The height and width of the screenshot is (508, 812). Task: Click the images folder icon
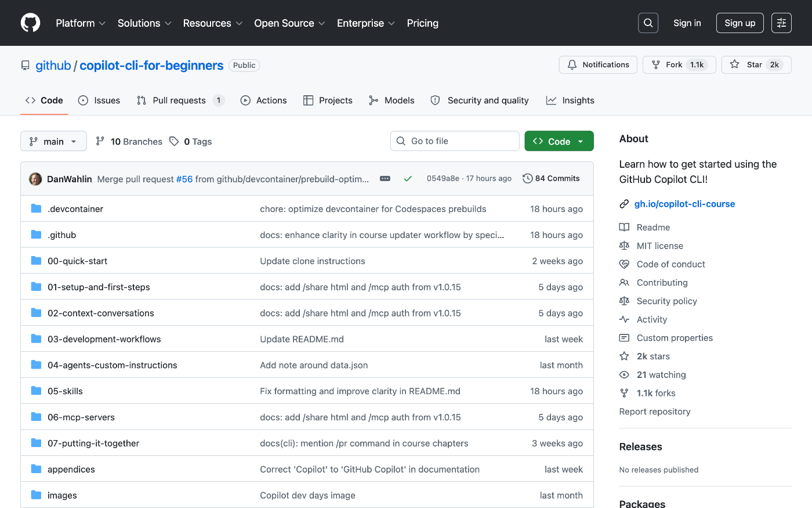coord(36,495)
